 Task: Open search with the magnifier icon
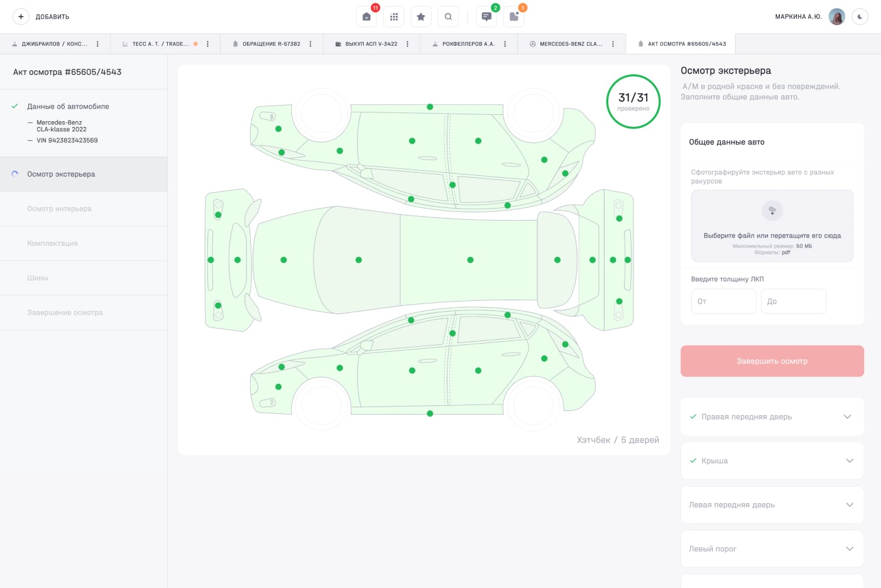point(448,17)
